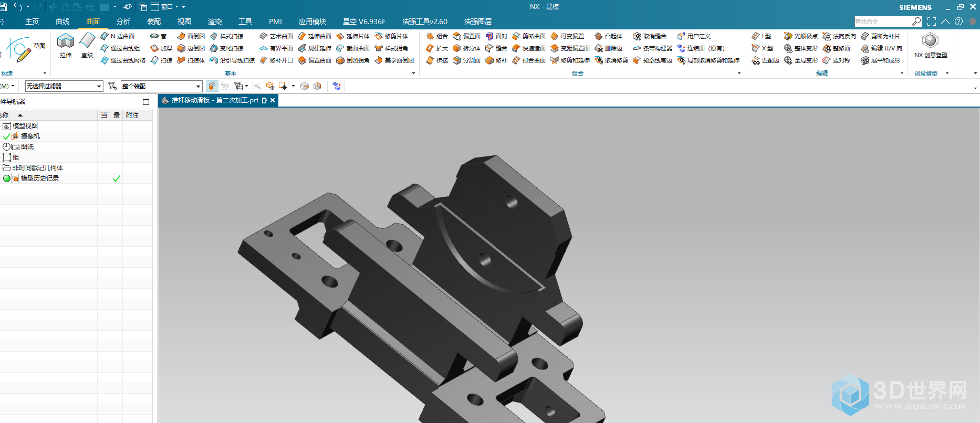980x423 pixels.
Task: Select the 删除边 delete edge tool
Action: (x=609, y=48)
